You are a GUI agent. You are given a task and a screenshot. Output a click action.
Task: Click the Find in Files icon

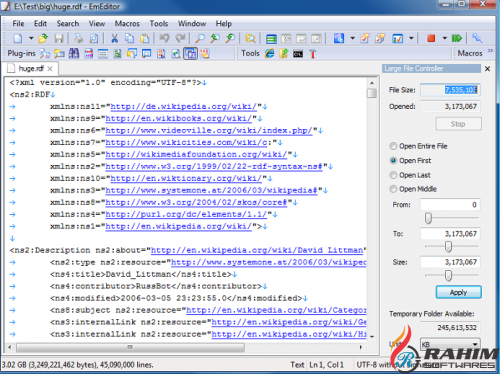pos(250,38)
